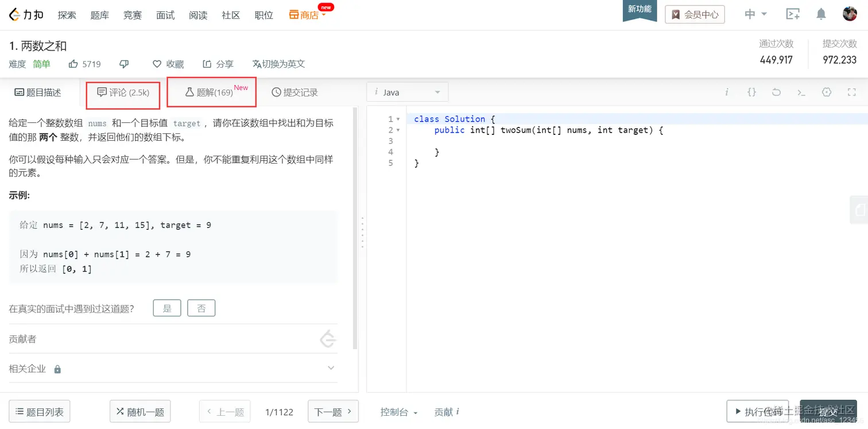Click the lock icon beside 相关企业
Image resolution: width=868 pixels, height=429 pixels.
(57, 369)
